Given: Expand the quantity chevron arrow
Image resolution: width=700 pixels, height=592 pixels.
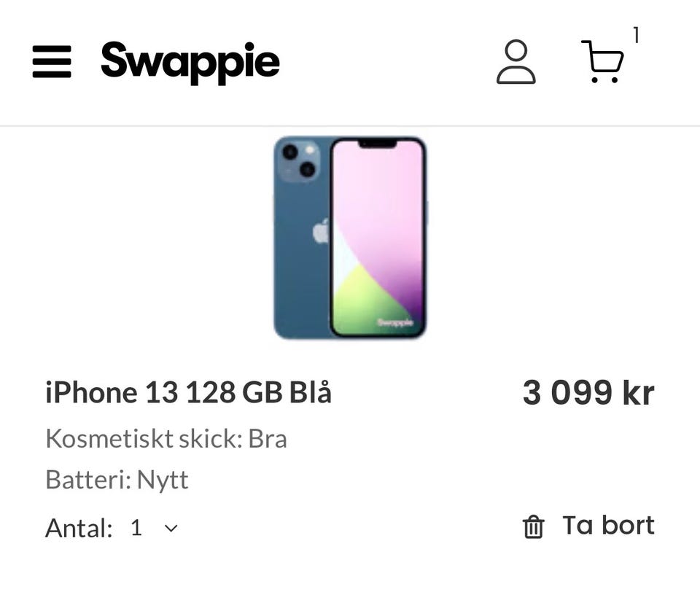Looking at the screenshot, I should pos(171,529).
